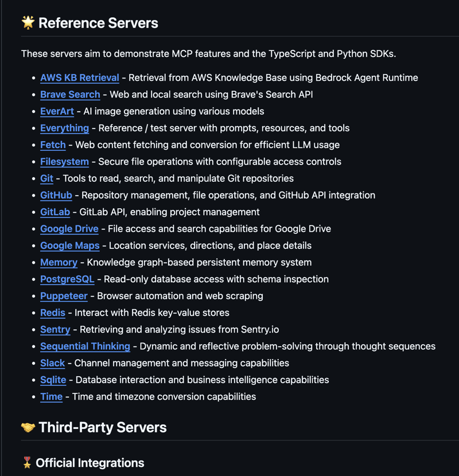Open the Git server link
This screenshot has height=476, width=459.
coord(46,178)
